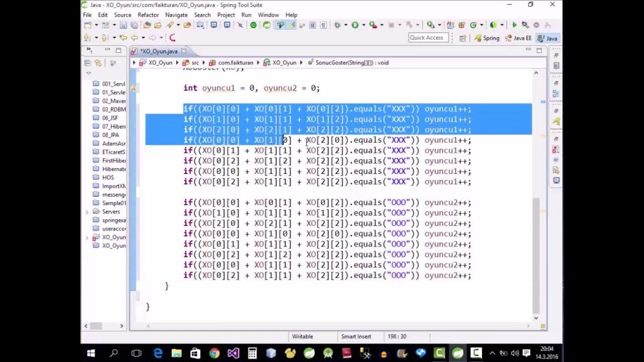The height and width of the screenshot is (362, 644).
Task: Click the editor vertical scrollbar thumb
Action: tap(536, 255)
